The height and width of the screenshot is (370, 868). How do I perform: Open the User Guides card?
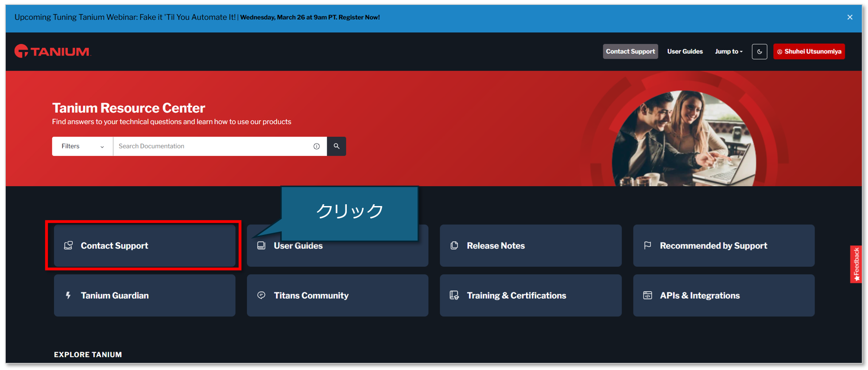[337, 245]
